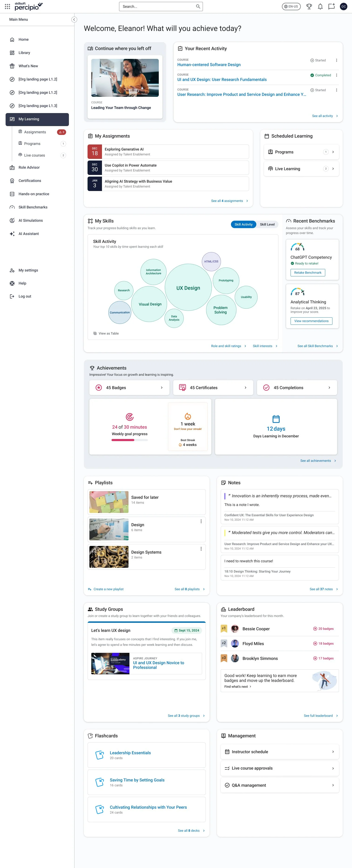Click the Role Advisor icon
This screenshot has width=352, height=868.
click(12, 168)
